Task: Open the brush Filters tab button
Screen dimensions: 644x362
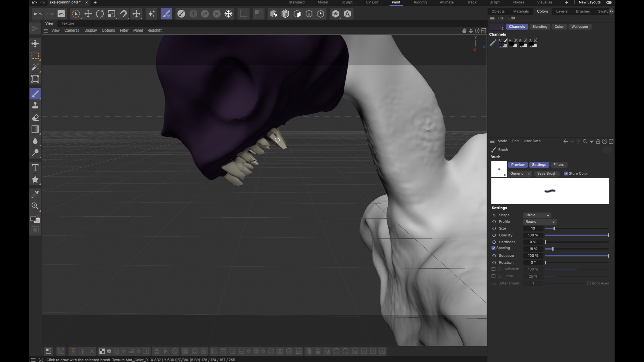Action: click(x=559, y=165)
